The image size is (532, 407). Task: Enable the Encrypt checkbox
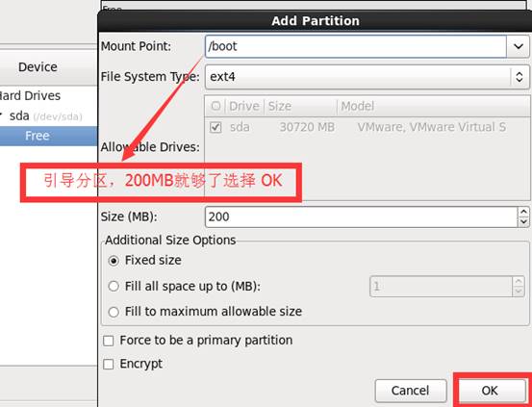pos(109,365)
